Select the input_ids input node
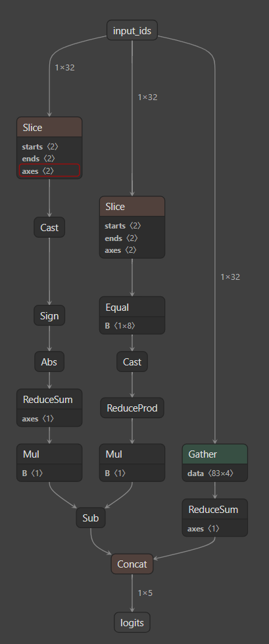This screenshot has height=644, width=269. (x=132, y=30)
